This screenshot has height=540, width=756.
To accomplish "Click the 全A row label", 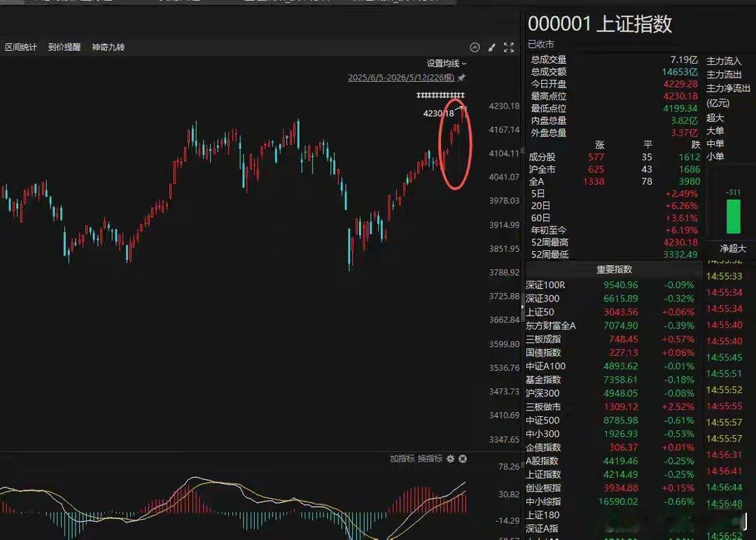I will click(537, 182).
